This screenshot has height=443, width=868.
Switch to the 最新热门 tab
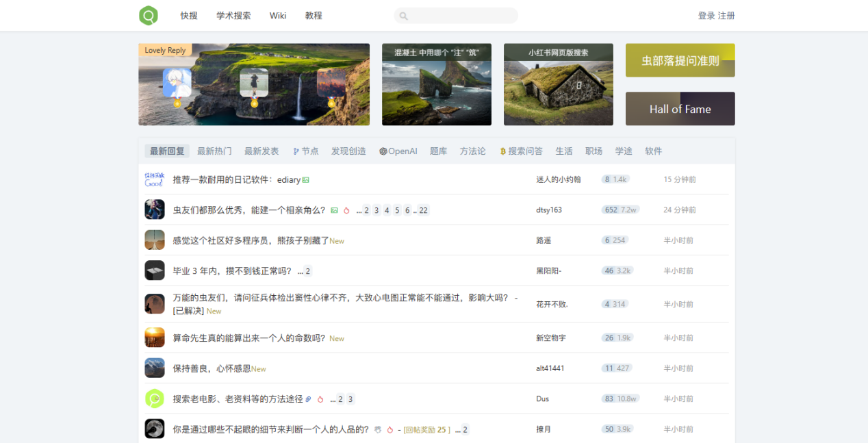[x=214, y=151]
